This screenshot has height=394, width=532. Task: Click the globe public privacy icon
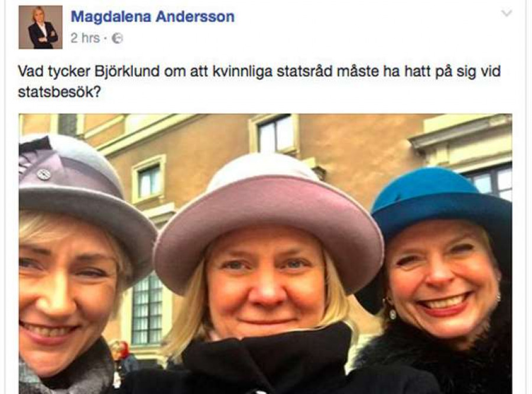tap(117, 38)
